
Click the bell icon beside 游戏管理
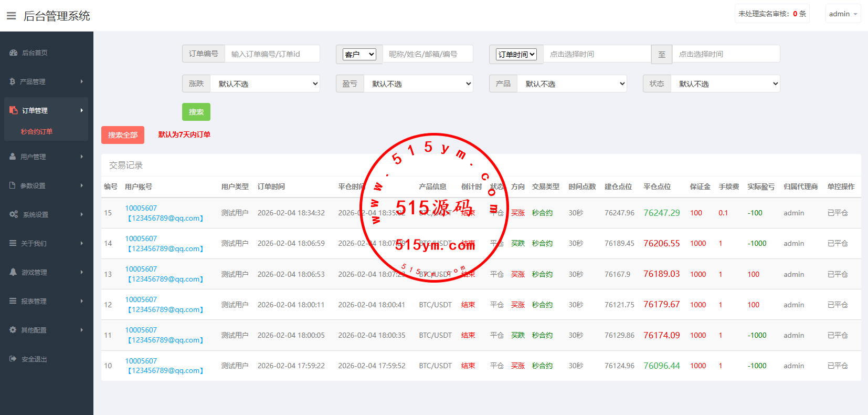tap(13, 272)
